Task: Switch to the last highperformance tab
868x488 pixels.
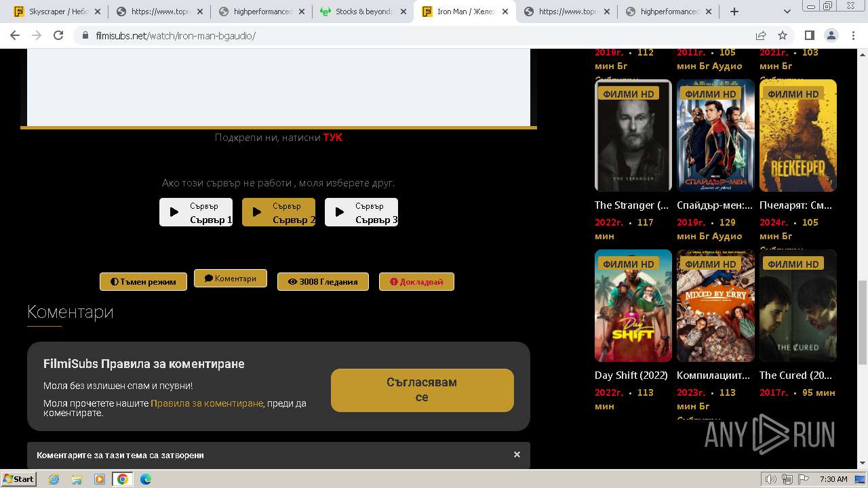Action: [x=668, y=12]
